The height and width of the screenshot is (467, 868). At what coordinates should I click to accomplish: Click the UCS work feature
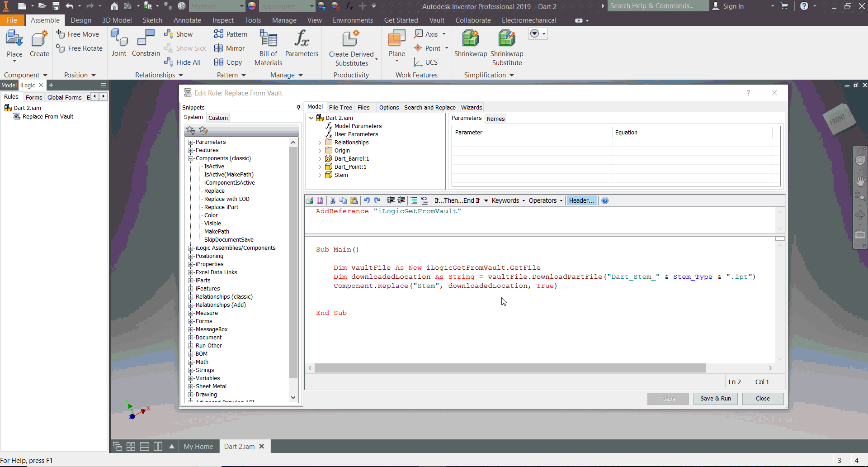coord(425,62)
